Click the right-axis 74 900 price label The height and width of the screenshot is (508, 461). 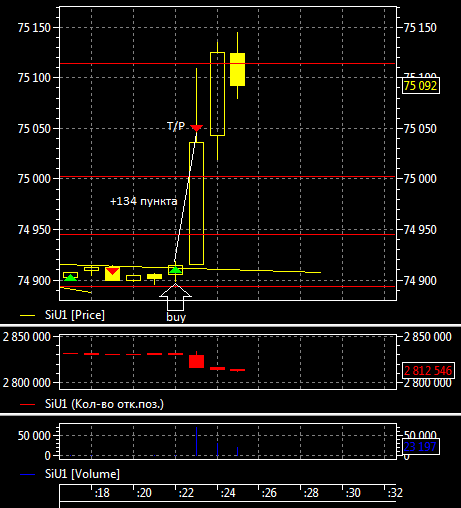420,281
